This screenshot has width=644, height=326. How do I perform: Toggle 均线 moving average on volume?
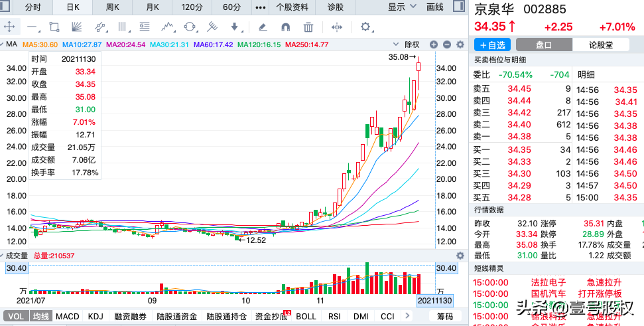[40, 316]
